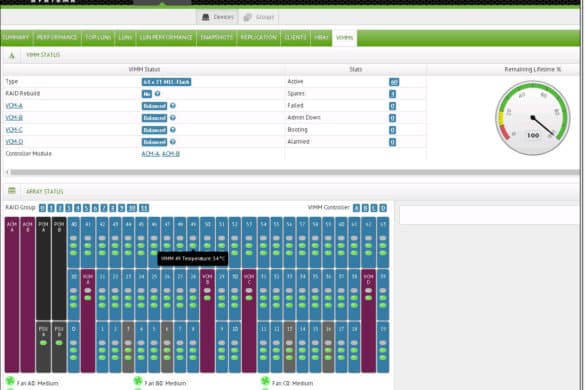Click help icon beside RAID Rebuild status
The width and height of the screenshot is (585, 390).
157,94
